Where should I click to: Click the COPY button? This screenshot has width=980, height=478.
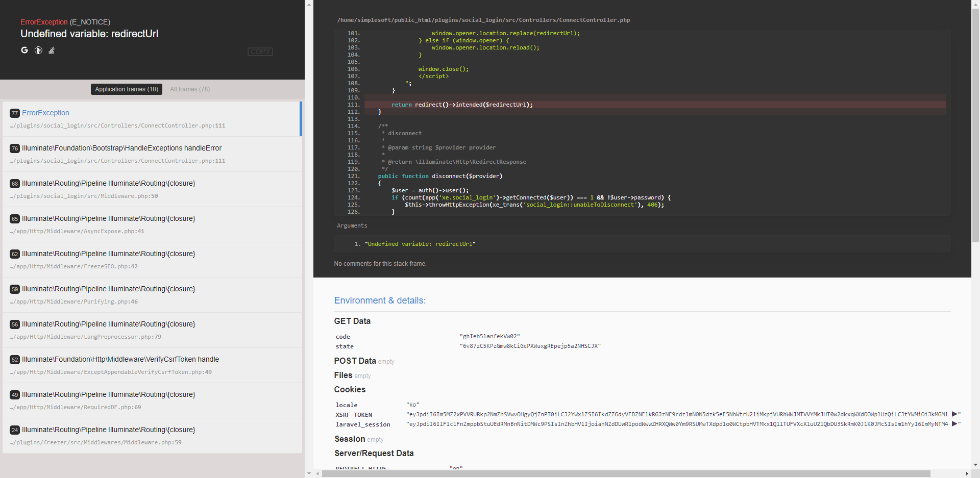260,52
